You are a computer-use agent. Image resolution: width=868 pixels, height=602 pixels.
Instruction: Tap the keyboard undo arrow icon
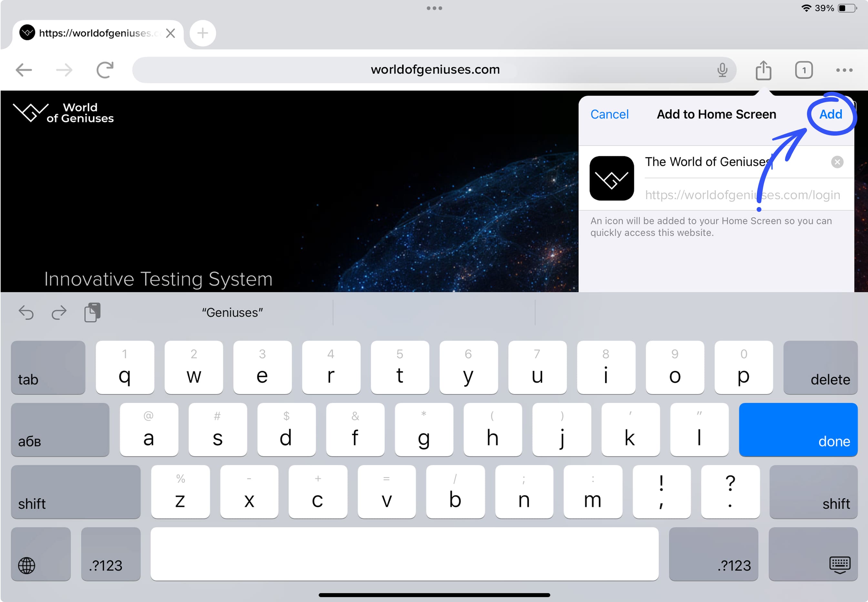pyautogui.click(x=26, y=313)
